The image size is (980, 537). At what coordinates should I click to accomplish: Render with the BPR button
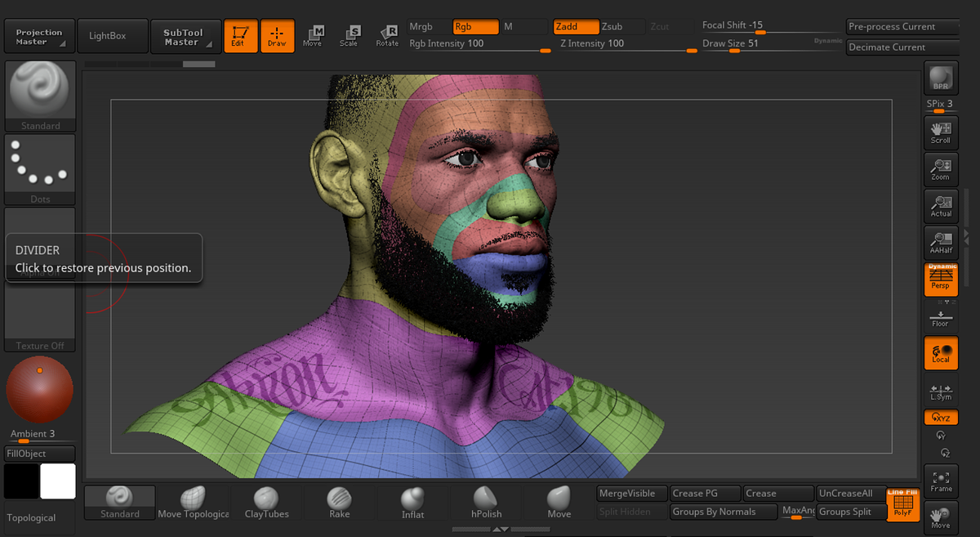click(941, 78)
